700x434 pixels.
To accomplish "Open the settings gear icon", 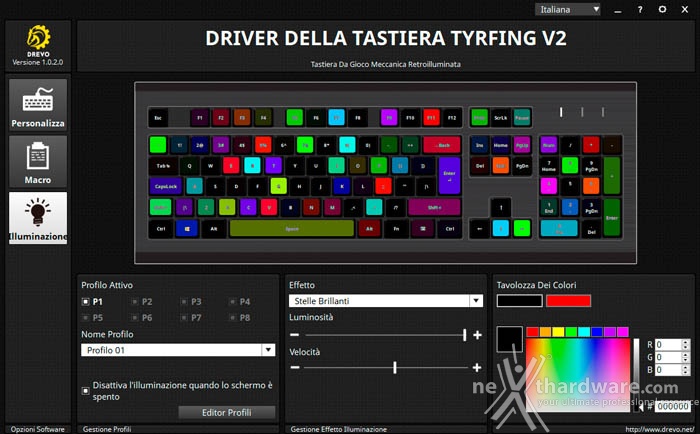I will pyautogui.click(x=662, y=9).
